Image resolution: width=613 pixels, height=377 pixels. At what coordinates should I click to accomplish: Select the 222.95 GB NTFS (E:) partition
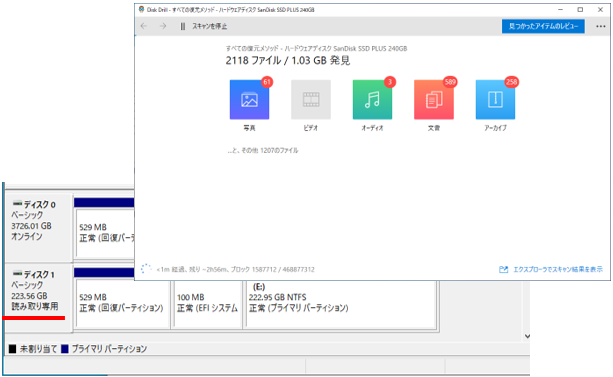coord(340,303)
